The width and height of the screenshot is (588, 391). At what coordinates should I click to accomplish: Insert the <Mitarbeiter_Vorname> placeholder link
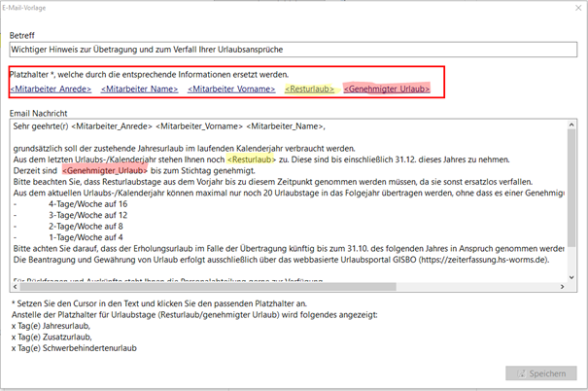point(230,89)
